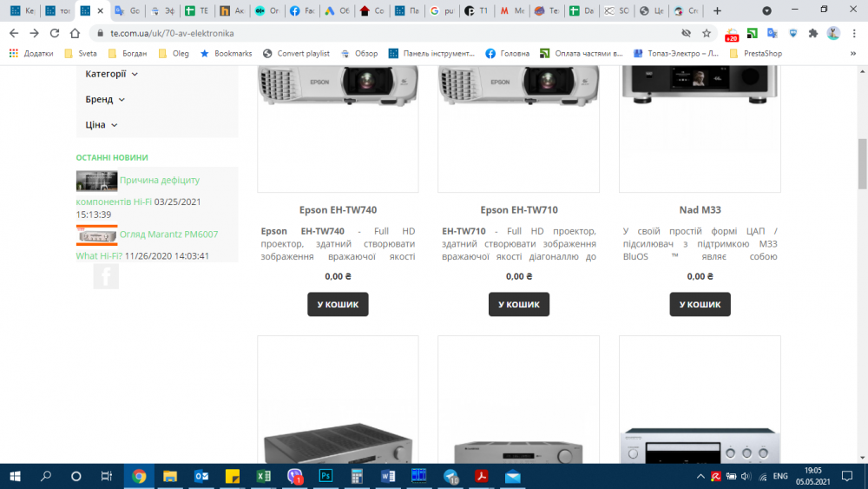Click the Facebook icon in the sidebar
Image resolution: width=868 pixels, height=489 pixels.
click(x=106, y=276)
